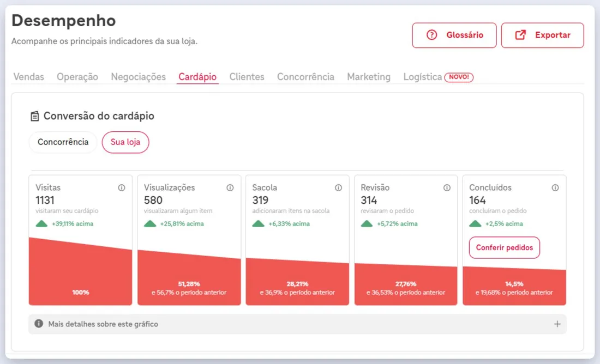Click the +39,11% acima text
This screenshot has width=600, height=364.
point(73,224)
